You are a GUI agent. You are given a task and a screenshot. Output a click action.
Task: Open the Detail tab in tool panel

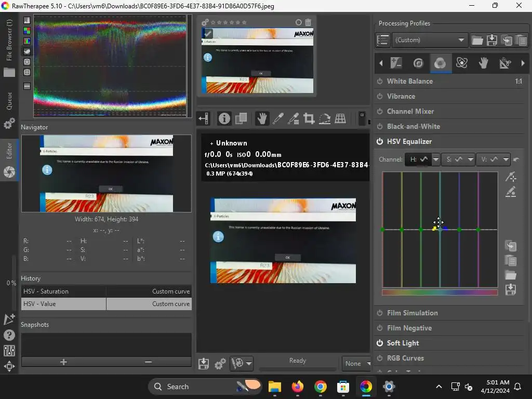418,63
